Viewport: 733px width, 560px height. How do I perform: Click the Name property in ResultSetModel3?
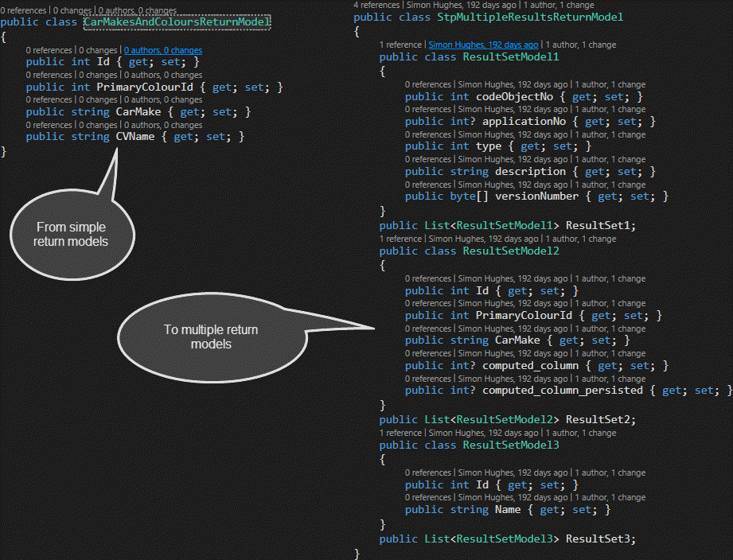[508, 510]
